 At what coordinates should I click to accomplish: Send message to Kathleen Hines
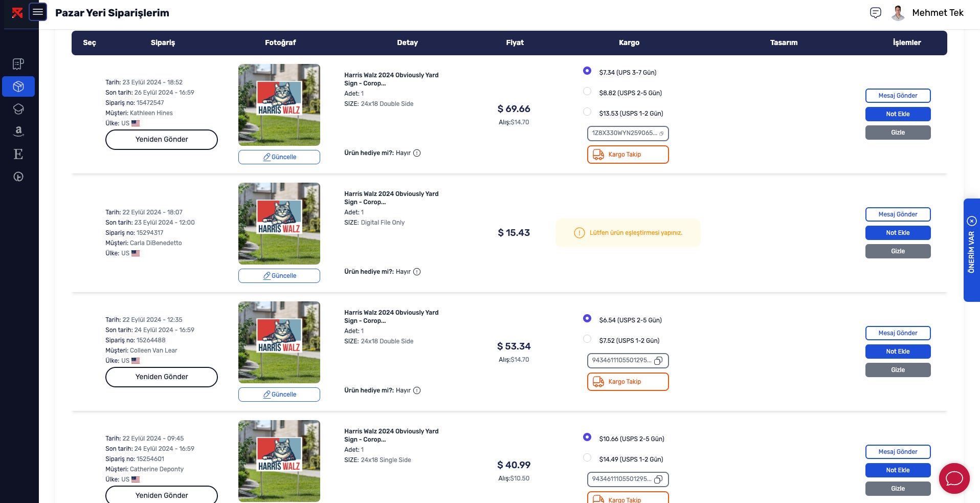coord(898,96)
